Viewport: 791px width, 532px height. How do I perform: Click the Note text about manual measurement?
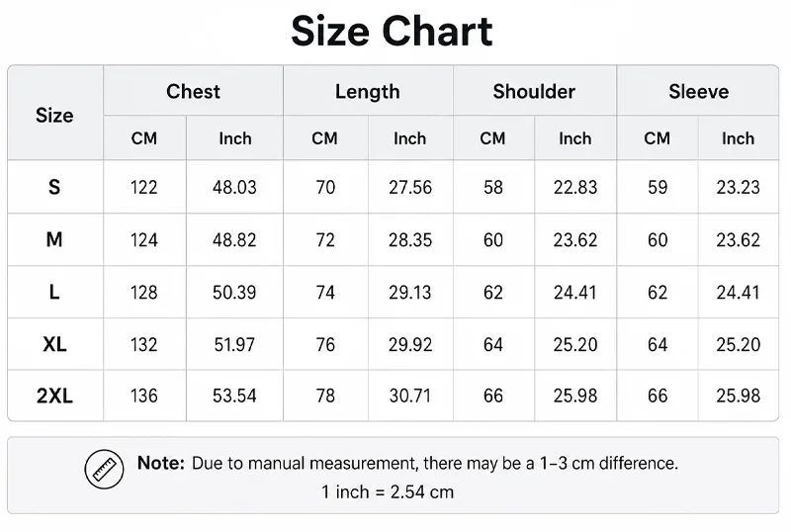407,463
